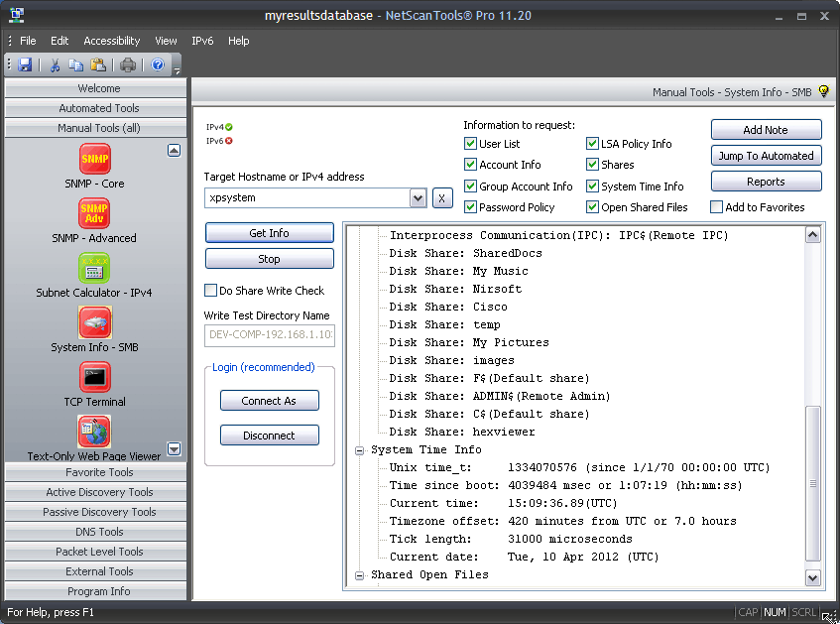The image size is (840, 624).
Task: Open the Automated Tools panel header
Action: [96, 108]
